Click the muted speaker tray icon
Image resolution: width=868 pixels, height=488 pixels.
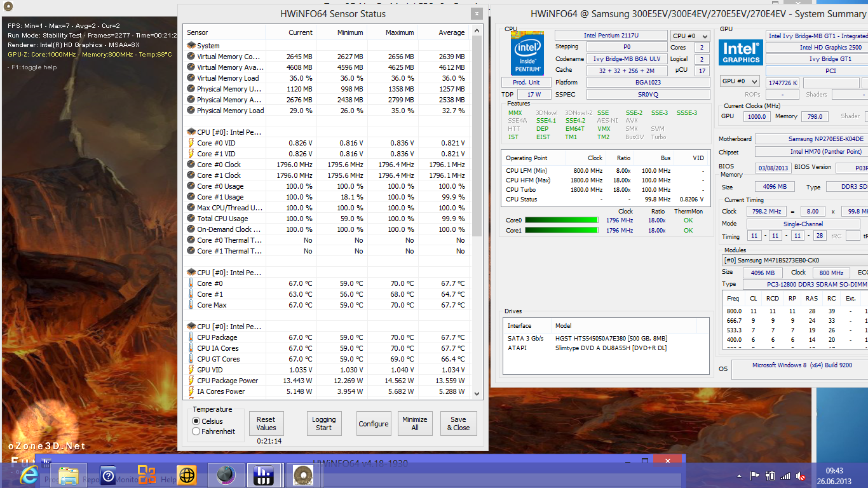(x=801, y=475)
